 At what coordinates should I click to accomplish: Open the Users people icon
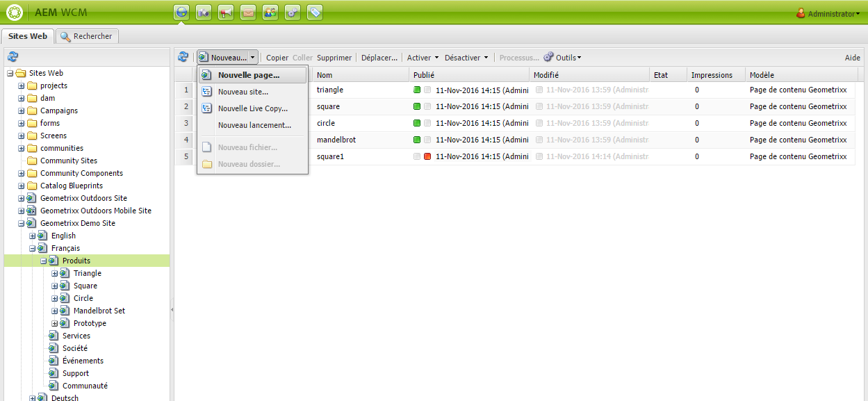(270, 13)
